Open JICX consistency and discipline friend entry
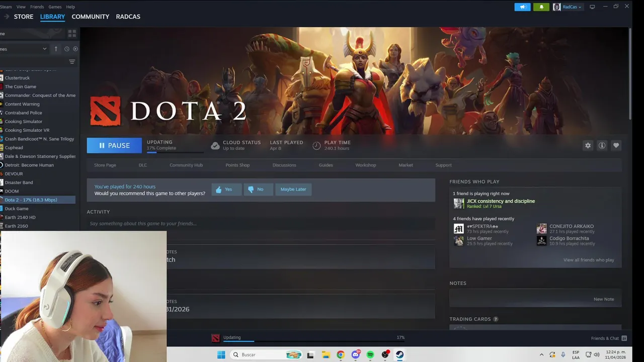The height and width of the screenshot is (362, 644). pyautogui.click(x=494, y=203)
